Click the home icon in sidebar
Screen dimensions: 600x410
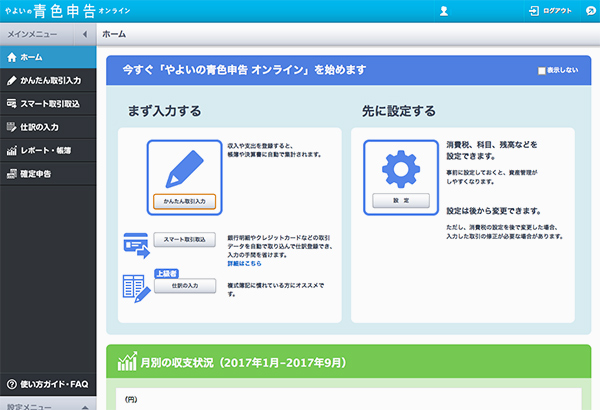[x=12, y=57]
